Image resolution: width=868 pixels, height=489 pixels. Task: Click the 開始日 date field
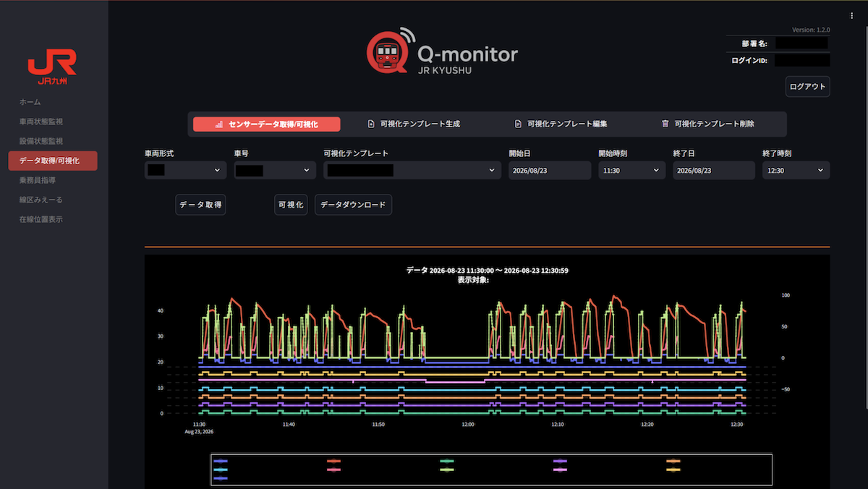pos(550,170)
